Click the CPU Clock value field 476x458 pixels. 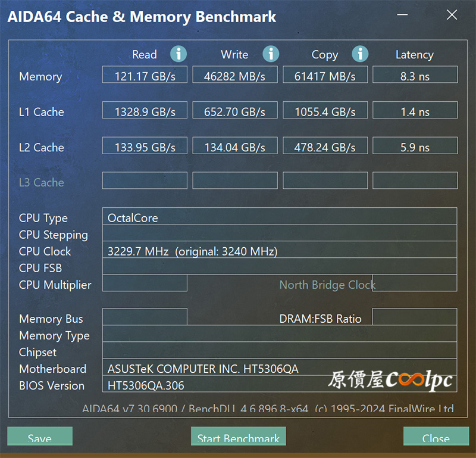(280, 250)
